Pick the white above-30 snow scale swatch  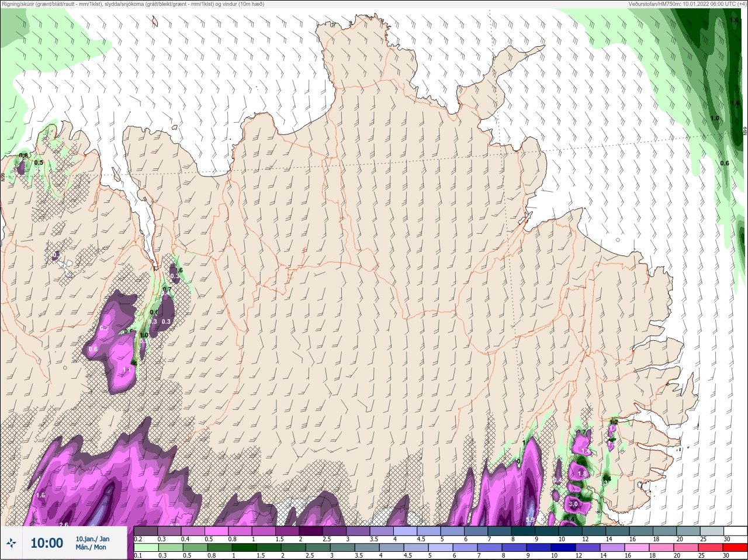point(736,531)
